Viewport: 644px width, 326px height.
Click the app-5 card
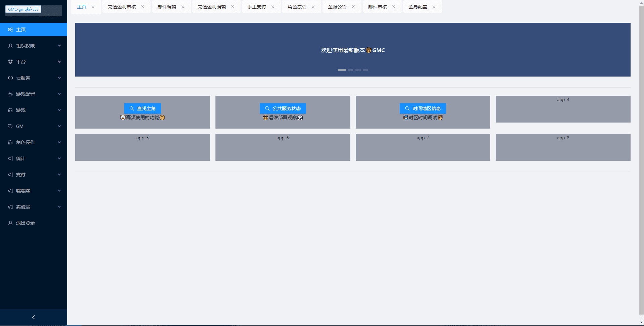click(x=143, y=147)
